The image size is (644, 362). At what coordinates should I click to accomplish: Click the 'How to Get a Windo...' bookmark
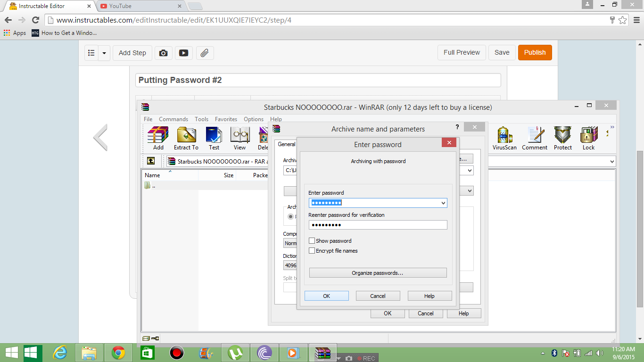(64, 33)
